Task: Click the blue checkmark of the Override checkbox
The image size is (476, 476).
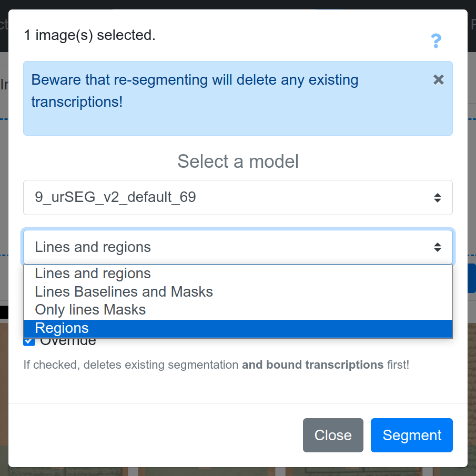Action: [x=29, y=340]
